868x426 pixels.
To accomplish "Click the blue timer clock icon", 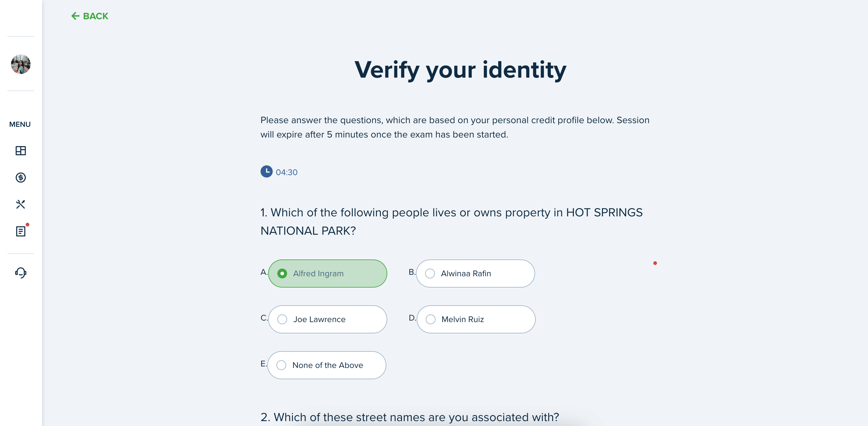I will (267, 171).
